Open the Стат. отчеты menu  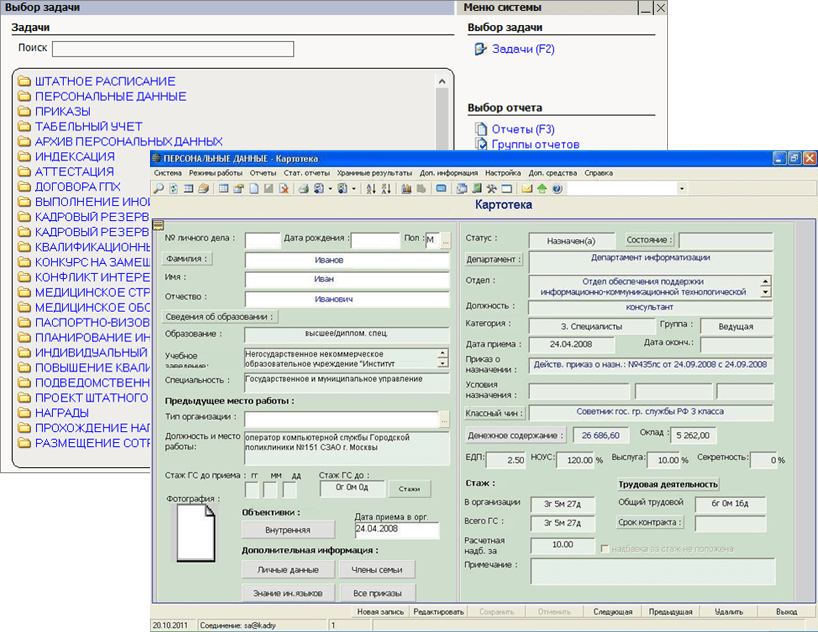[307, 173]
